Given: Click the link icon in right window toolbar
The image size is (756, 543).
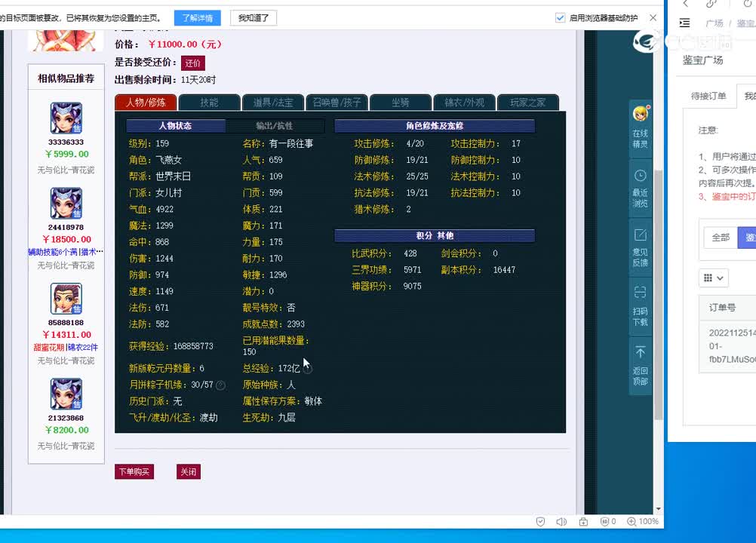Looking at the screenshot, I should tap(711, 4).
